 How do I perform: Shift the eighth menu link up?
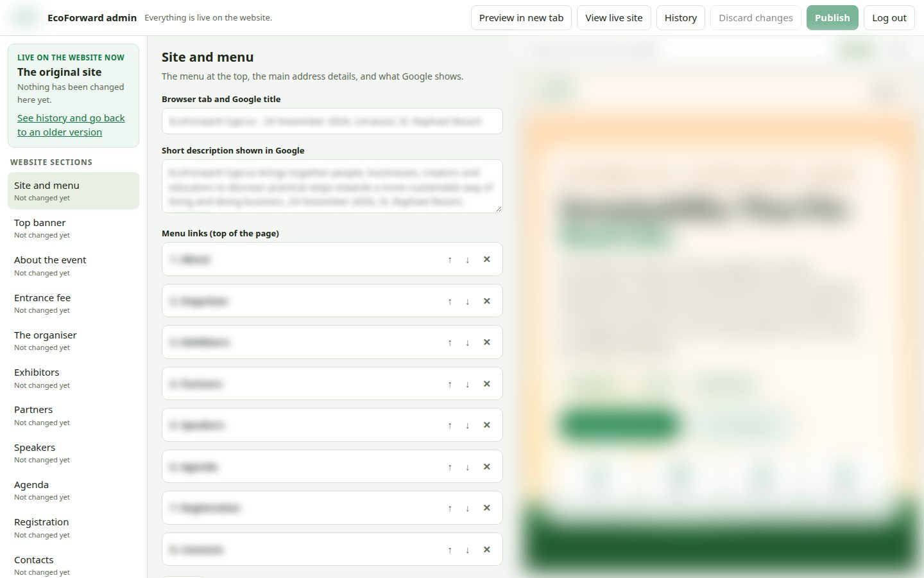coord(450,550)
